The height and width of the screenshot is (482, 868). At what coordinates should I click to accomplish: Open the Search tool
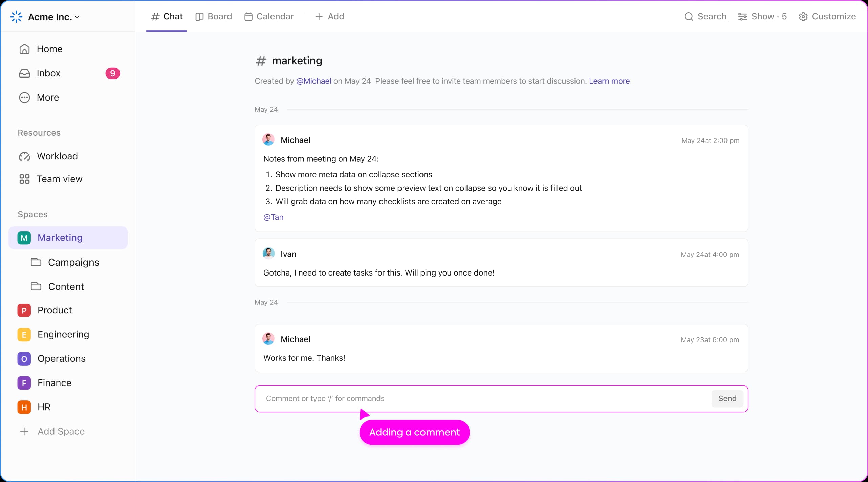coord(705,16)
